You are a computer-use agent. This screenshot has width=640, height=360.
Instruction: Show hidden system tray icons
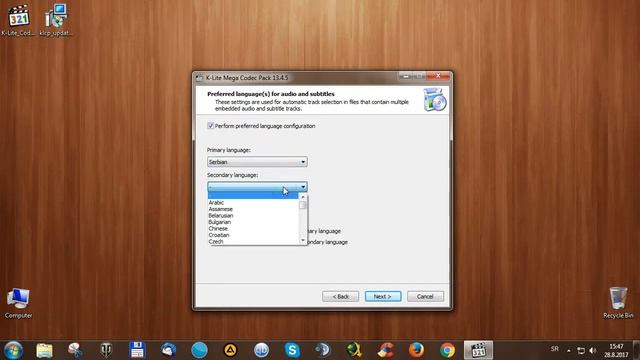569,351
